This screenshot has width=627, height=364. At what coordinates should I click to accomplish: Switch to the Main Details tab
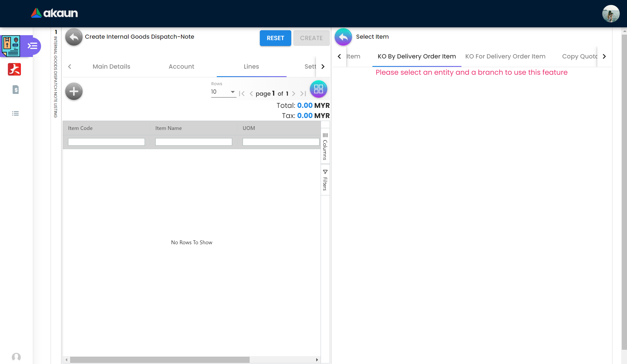(111, 67)
